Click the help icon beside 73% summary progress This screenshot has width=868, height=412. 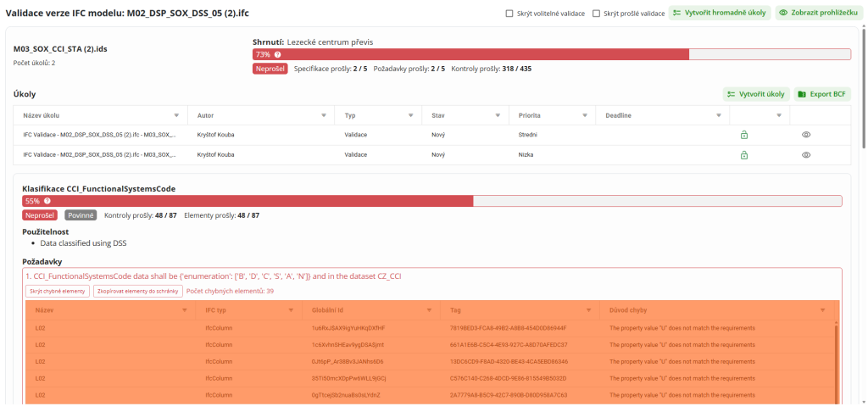(x=277, y=54)
